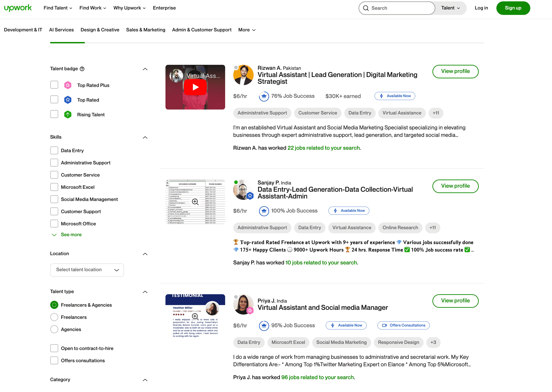Click Priya J.'s profile avatar
Image resolution: width=552 pixels, height=392 pixels.
coord(243,304)
